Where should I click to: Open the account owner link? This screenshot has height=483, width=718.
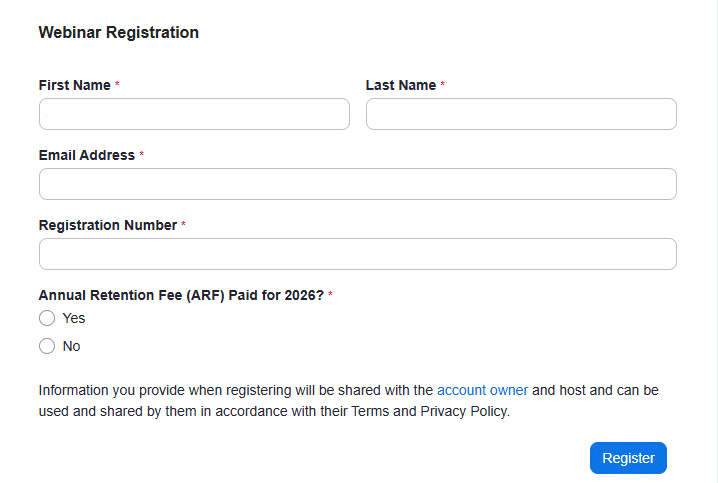point(482,390)
